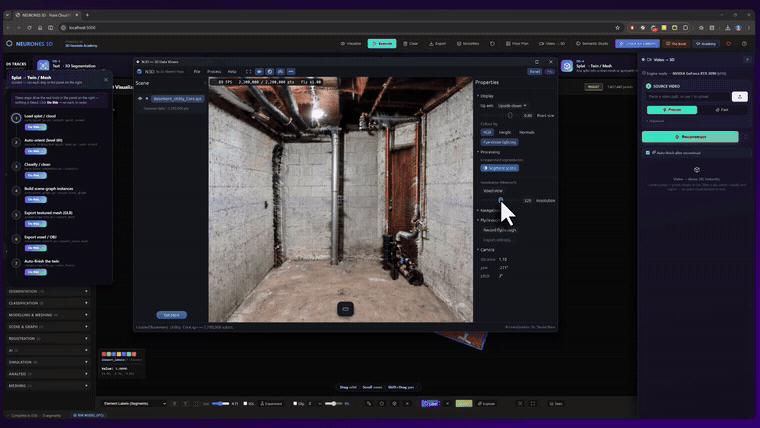Close the Splat Twin/Mesh guide panel
760x428 pixels.
pyautogui.click(x=106, y=79)
